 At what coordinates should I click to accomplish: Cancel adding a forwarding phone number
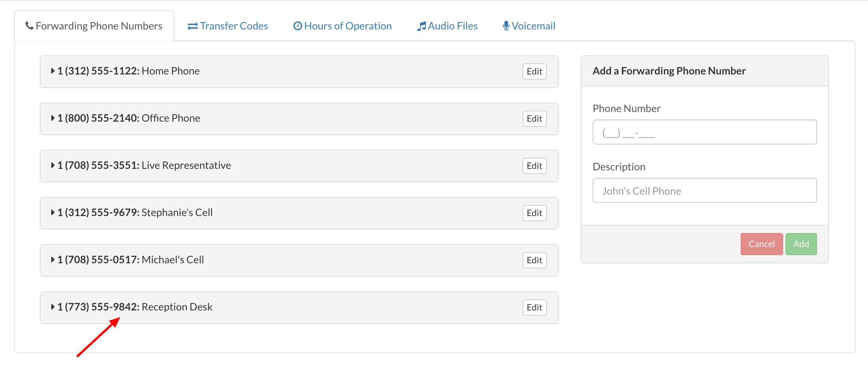click(x=762, y=244)
